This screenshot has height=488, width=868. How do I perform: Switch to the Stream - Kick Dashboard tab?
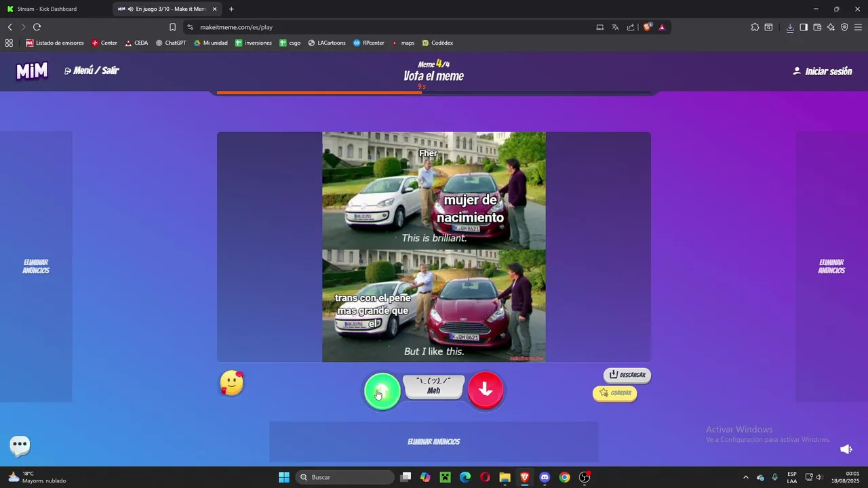56,9
